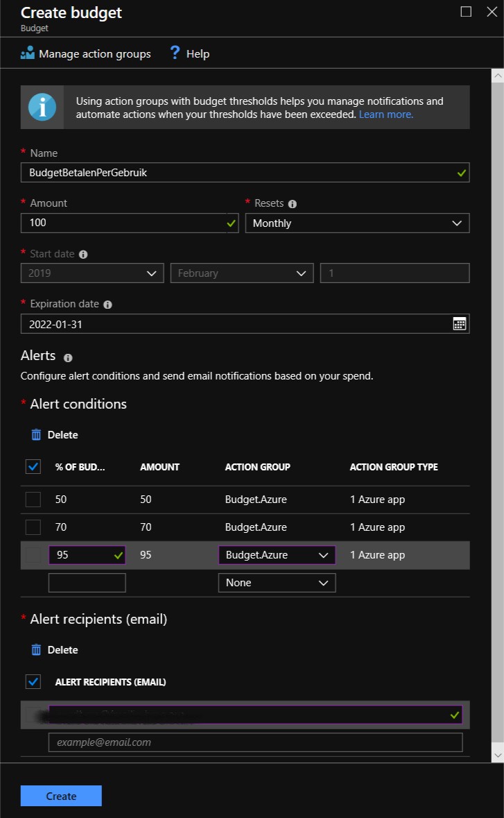Open Manage action groups

[x=86, y=53]
